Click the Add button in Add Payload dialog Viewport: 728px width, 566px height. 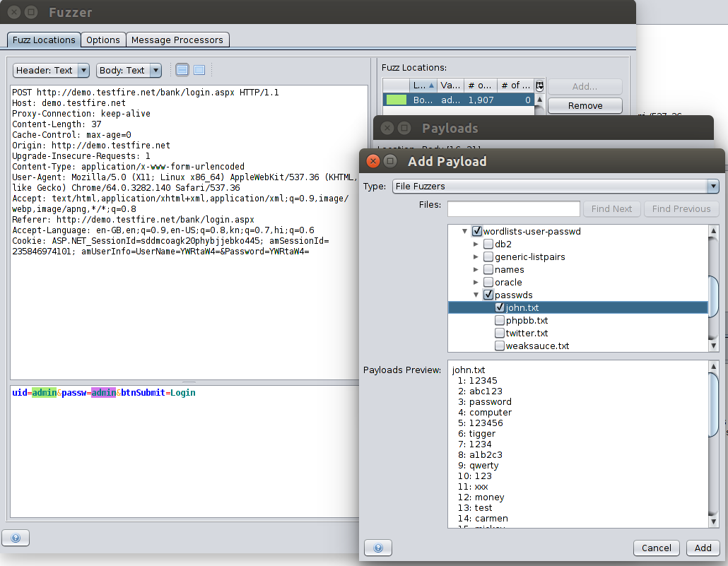703,548
